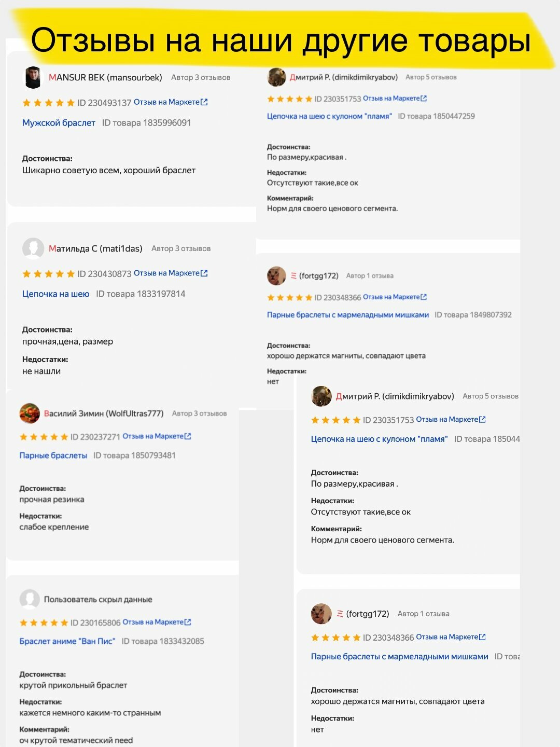Click Дмитрий Р.'s cat avatar in top review

(x=276, y=77)
